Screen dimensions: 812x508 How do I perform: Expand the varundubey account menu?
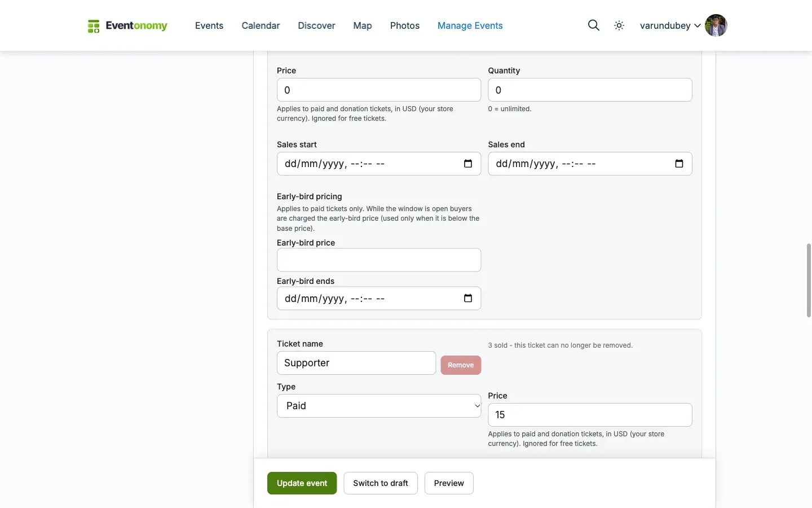(x=670, y=25)
